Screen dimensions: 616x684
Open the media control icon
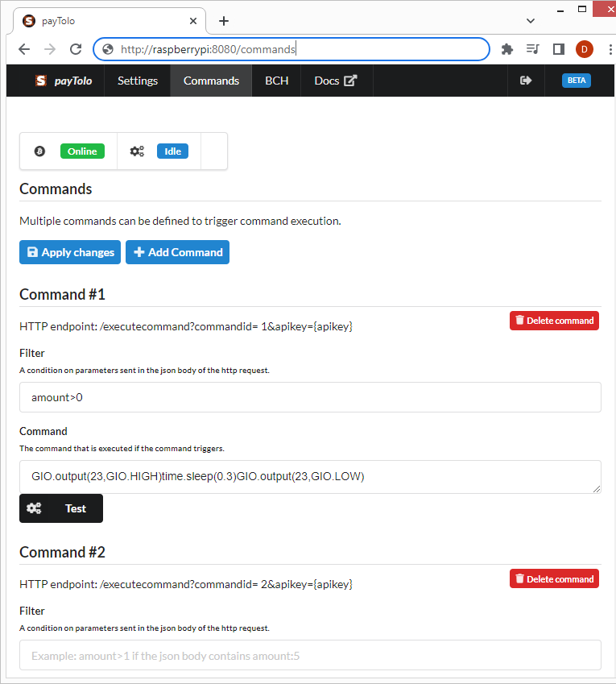[533, 49]
